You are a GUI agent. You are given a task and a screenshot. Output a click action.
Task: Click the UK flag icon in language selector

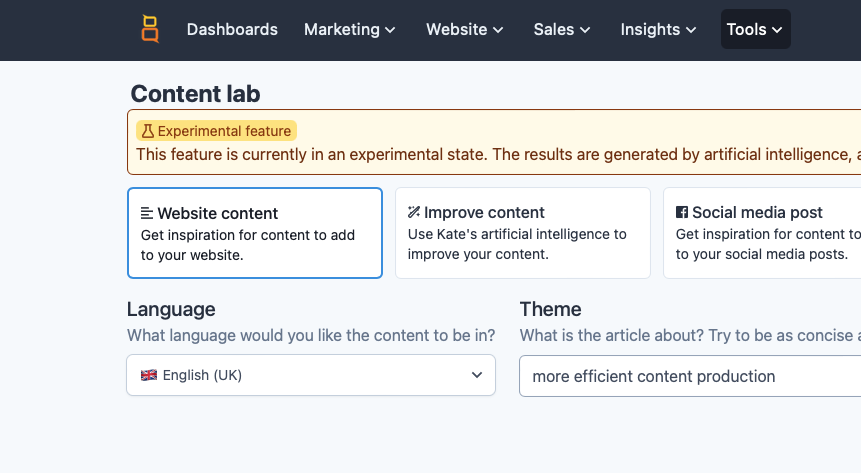pyautogui.click(x=149, y=375)
